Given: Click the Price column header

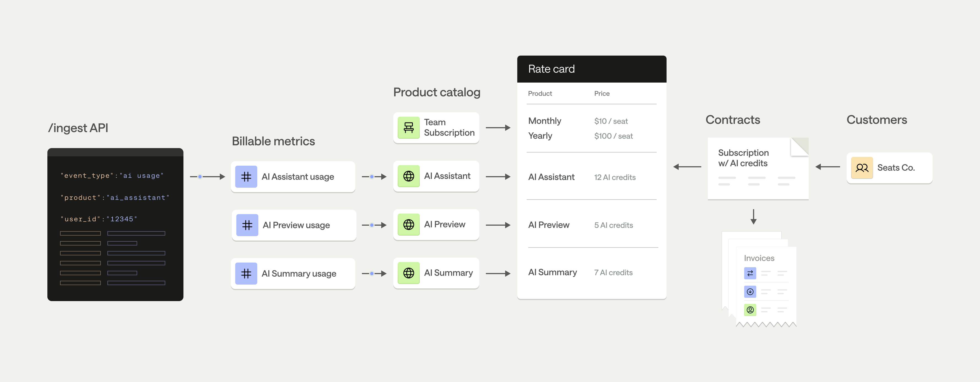Looking at the screenshot, I should [x=602, y=94].
